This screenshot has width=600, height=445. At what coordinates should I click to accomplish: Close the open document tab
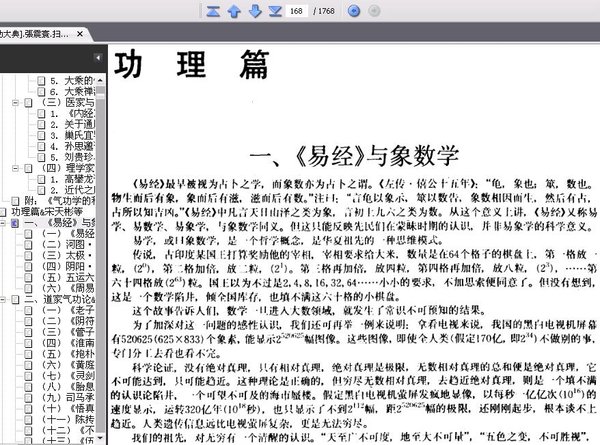pos(80,34)
